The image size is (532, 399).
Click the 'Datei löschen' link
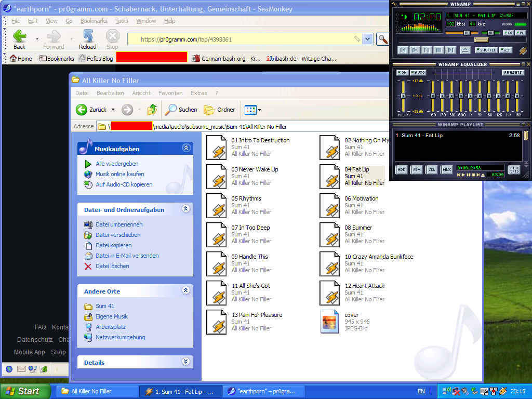112,266
